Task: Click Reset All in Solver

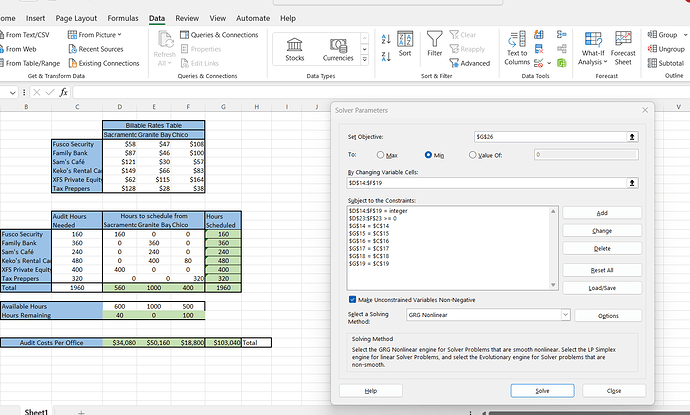Action: click(602, 270)
